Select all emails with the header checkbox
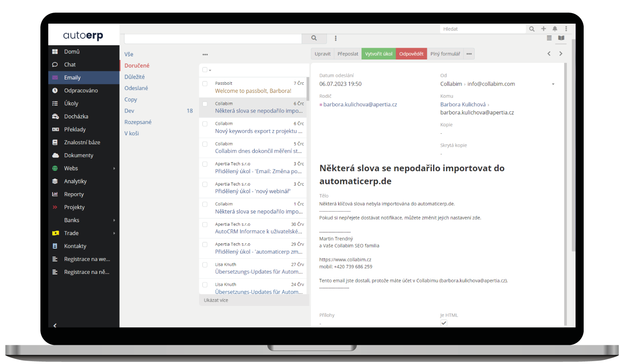 coord(205,70)
